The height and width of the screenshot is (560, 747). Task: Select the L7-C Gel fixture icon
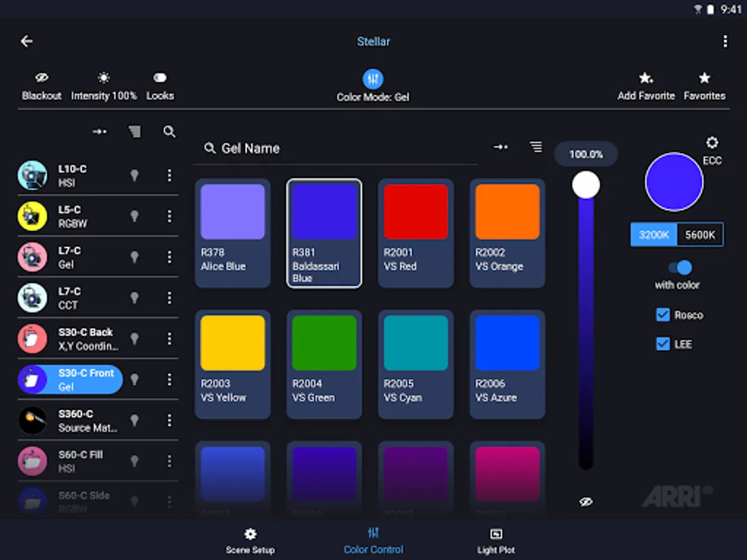(32, 257)
